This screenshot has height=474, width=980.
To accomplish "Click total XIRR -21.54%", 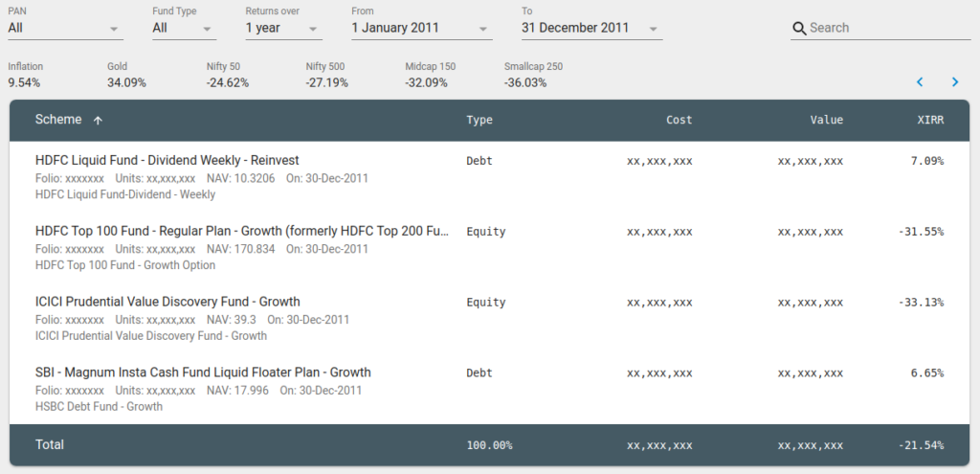I will (x=922, y=445).
